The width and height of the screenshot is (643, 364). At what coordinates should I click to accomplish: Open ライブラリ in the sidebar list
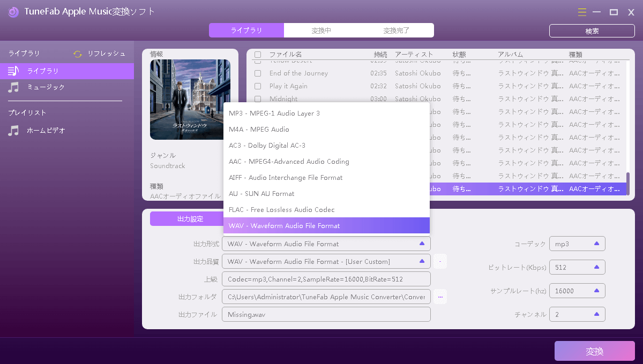[67, 71]
